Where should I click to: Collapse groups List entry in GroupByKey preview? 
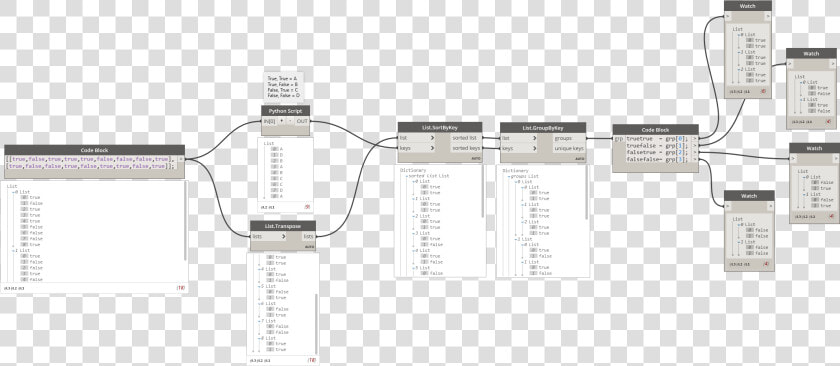tap(508, 176)
